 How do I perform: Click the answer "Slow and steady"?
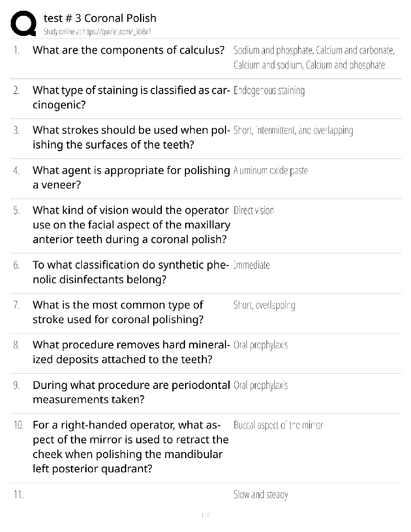(x=261, y=495)
